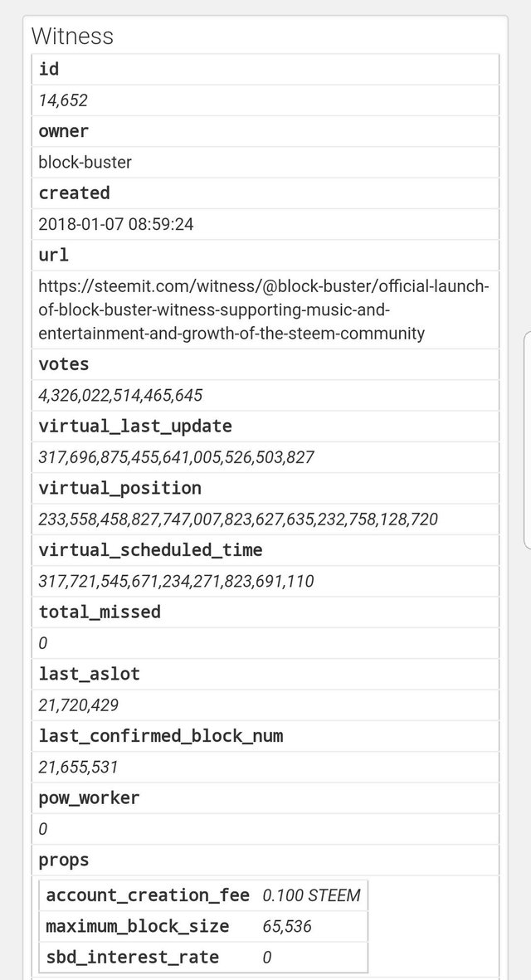Select the sbd_interest_rate value

267,957
